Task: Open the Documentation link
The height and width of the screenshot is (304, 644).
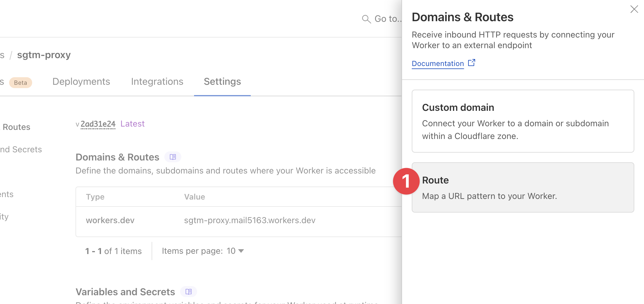Action: pyautogui.click(x=438, y=64)
